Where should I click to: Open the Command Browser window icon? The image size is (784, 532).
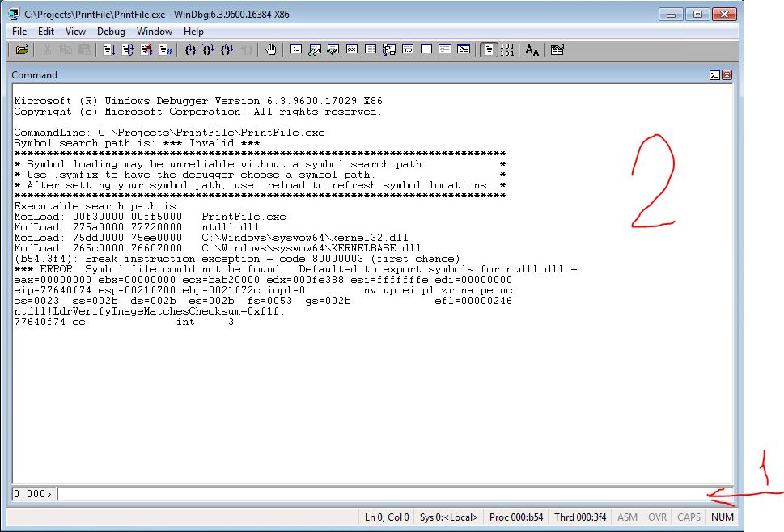click(x=464, y=49)
